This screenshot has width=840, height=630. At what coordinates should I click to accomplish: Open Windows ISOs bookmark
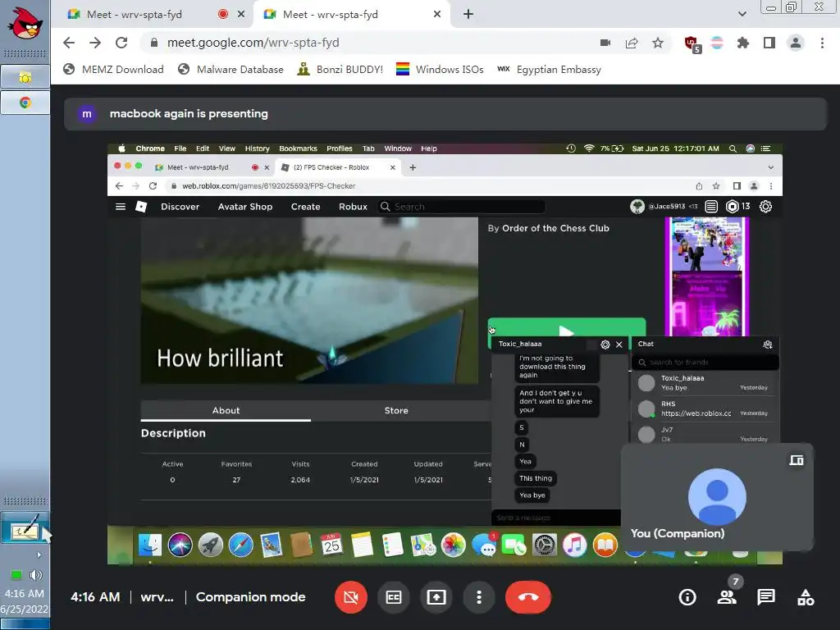[440, 70]
